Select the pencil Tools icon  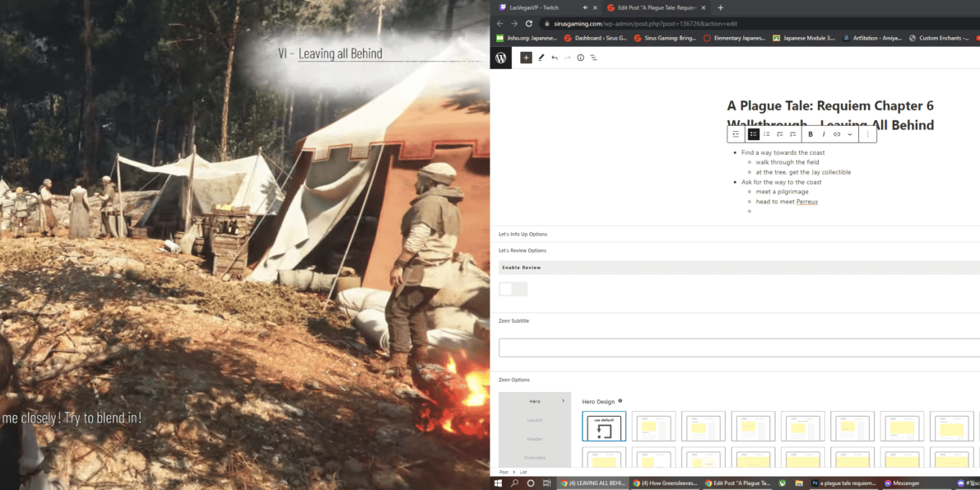point(541,58)
